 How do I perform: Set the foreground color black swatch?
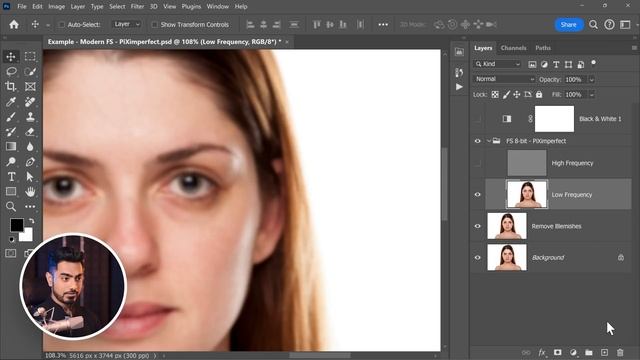tap(17, 225)
